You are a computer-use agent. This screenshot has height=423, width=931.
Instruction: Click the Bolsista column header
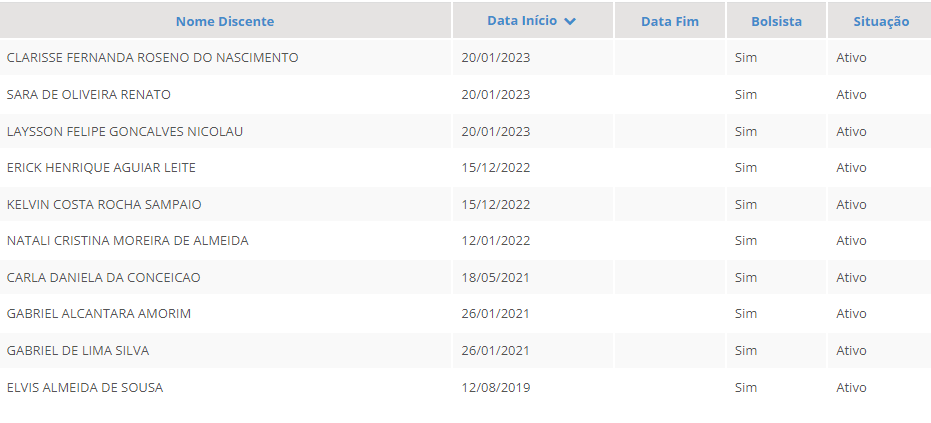[x=776, y=22]
